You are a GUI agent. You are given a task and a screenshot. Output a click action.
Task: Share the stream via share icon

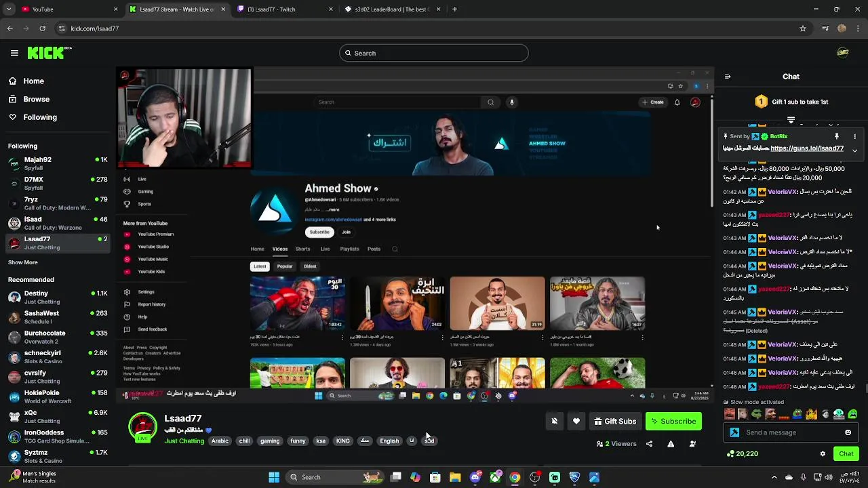pyautogui.click(x=649, y=444)
